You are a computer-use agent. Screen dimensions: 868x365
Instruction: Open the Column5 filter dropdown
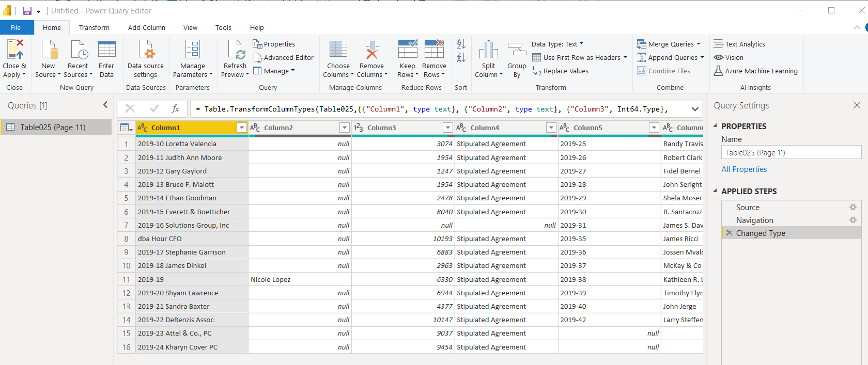[x=654, y=128]
